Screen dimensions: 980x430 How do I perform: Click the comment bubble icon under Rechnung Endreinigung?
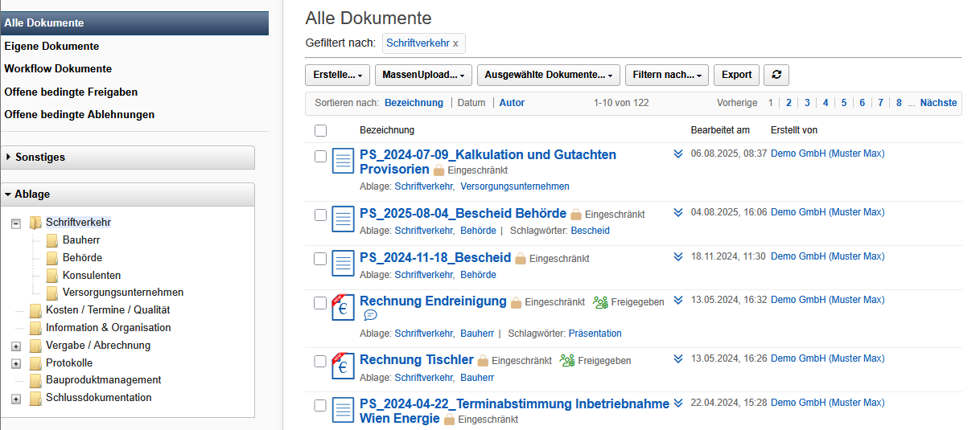pos(370,315)
